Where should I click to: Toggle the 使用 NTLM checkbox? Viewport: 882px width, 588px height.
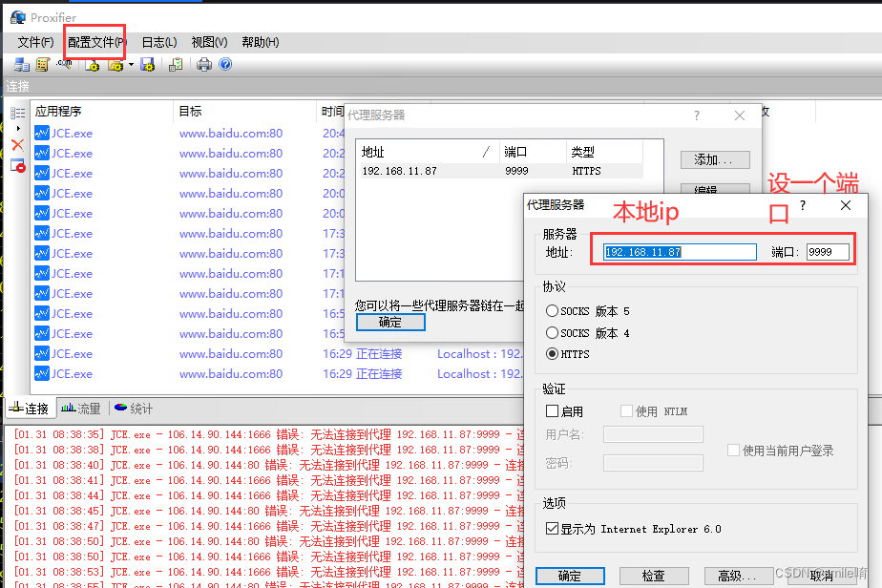pyautogui.click(x=626, y=411)
